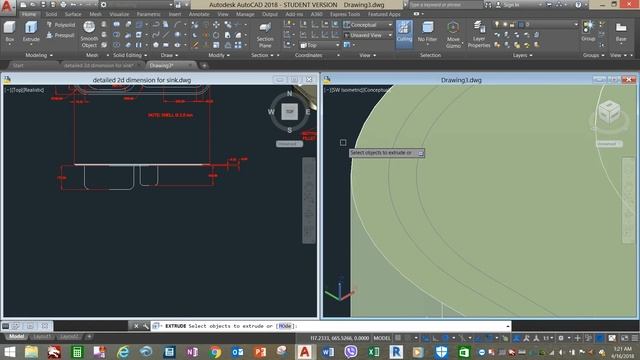Viewport: 640px width, 360px height.
Task: Open Chrome from the taskbar
Action: (215, 352)
